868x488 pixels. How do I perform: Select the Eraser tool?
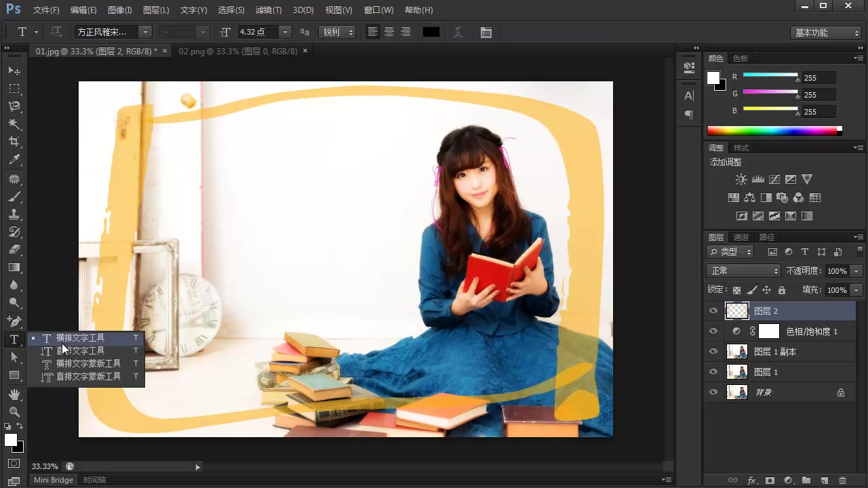tap(14, 249)
